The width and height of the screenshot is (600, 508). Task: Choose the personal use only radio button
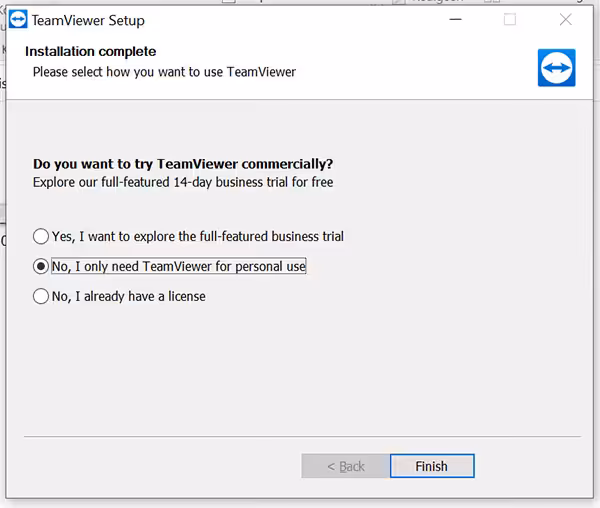point(41,267)
